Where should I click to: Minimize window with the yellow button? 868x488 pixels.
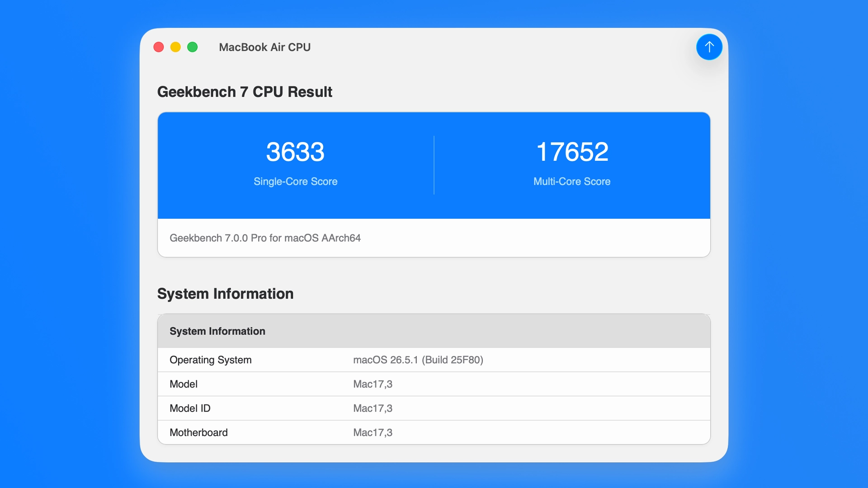click(175, 47)
